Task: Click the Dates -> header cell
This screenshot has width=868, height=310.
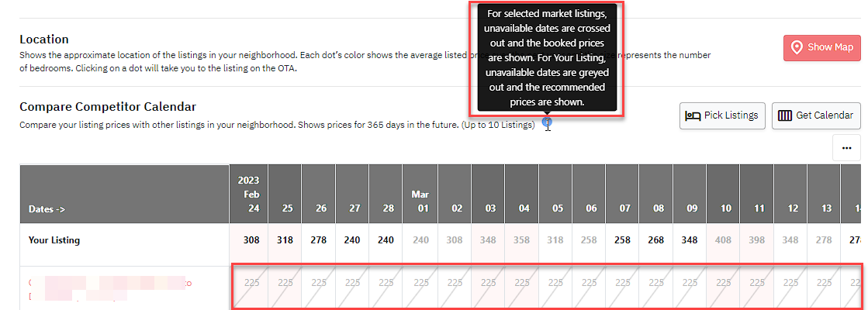Action: click(125, 194)
